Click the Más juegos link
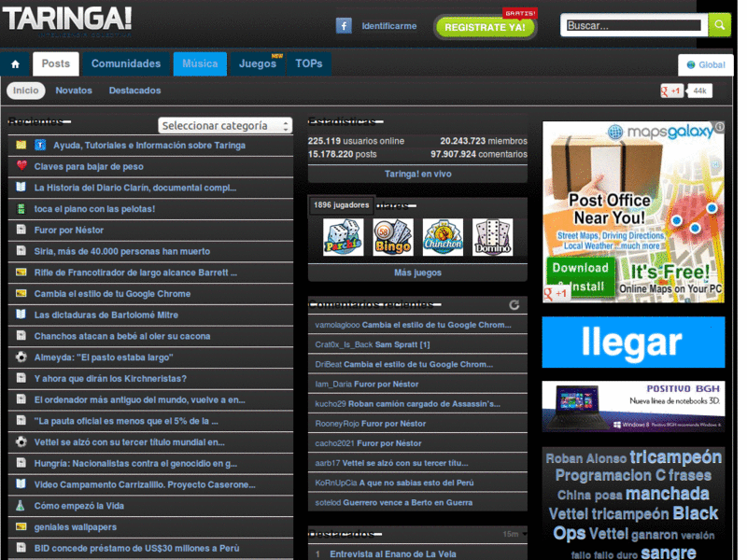 pos(417,273)
